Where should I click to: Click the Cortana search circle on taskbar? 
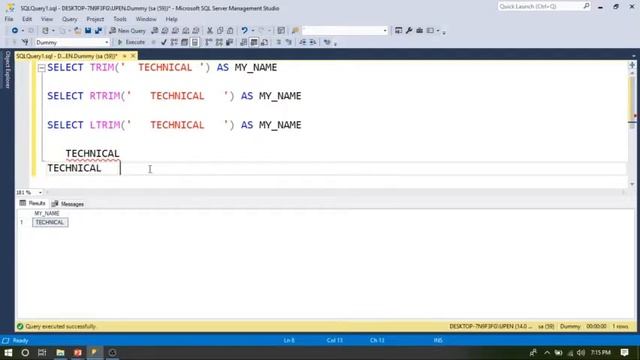pos(25,352)
